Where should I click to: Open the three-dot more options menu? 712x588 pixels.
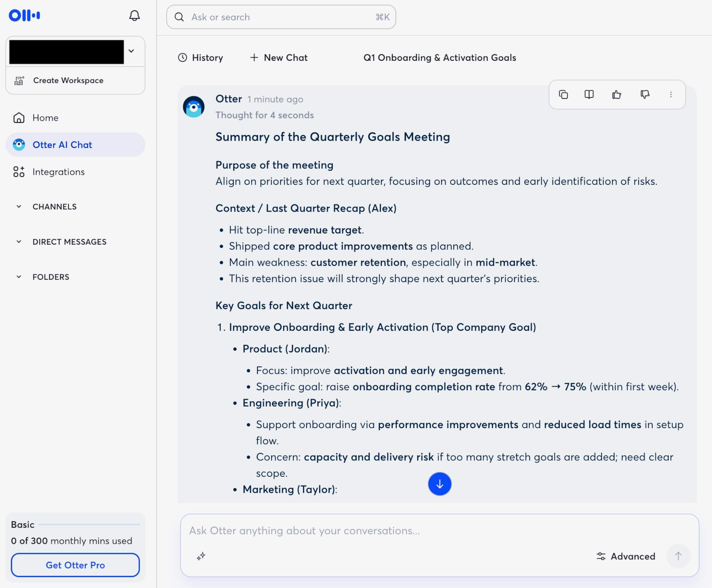point(671,95)
